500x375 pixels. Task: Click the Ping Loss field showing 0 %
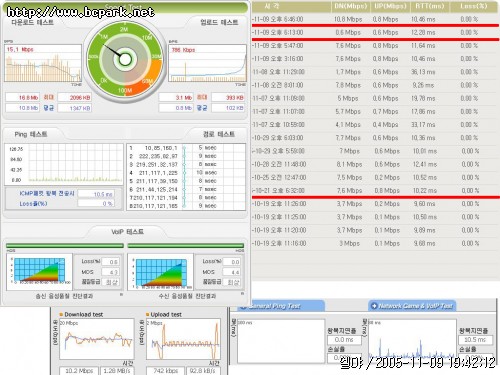click(96, 203)
